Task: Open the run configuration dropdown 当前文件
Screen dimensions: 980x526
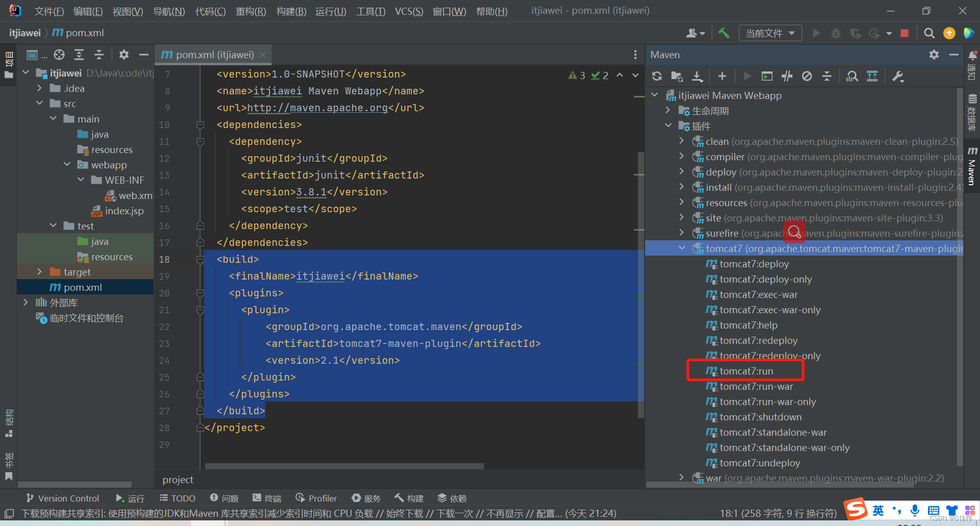Action: coord(770,33)
